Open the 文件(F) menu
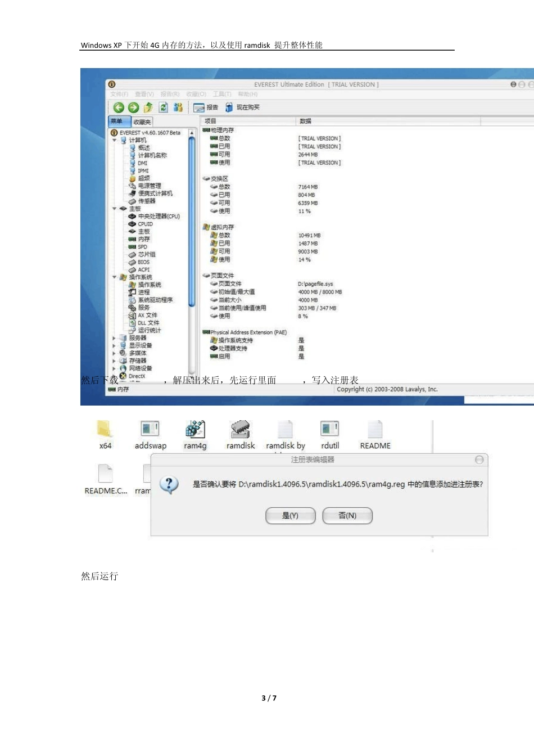Viewport: 534px width, 756px height. [119, 94]
